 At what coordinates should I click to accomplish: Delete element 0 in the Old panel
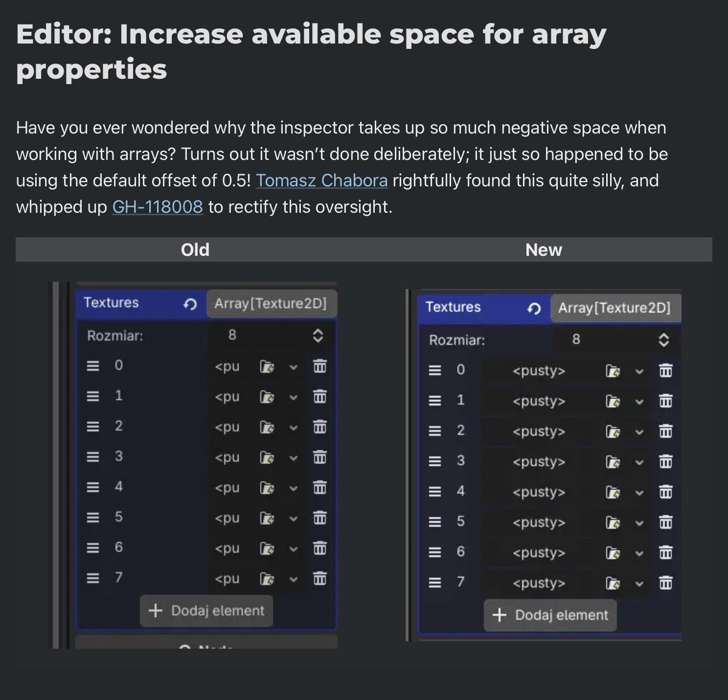[319, 366]
